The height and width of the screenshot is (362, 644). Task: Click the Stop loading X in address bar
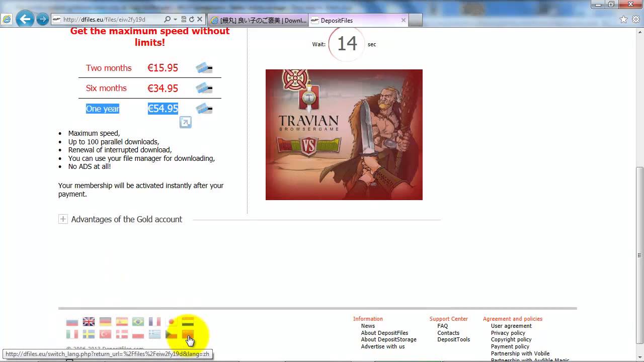coord(200,20)
